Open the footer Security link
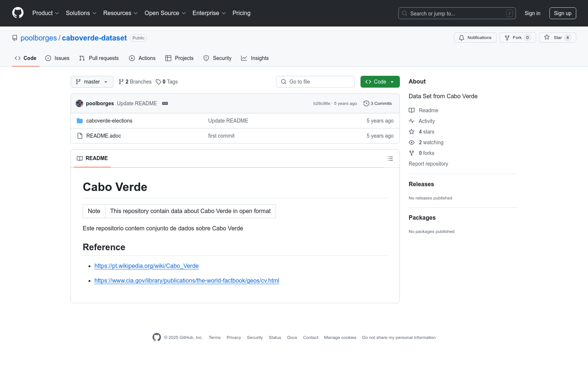This screenshot has height=368, width=588. pyautogui.click(x=255, y=337)
